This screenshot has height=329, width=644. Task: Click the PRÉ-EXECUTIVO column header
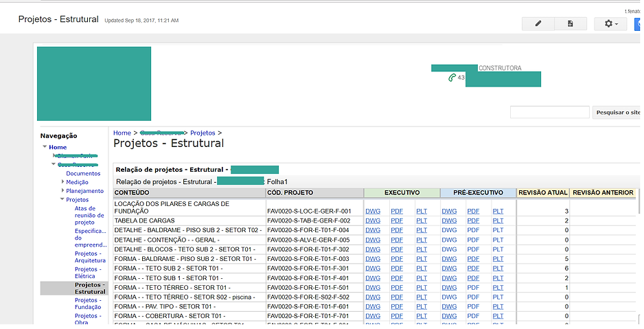pyautogui.click(x=478, y=192)
